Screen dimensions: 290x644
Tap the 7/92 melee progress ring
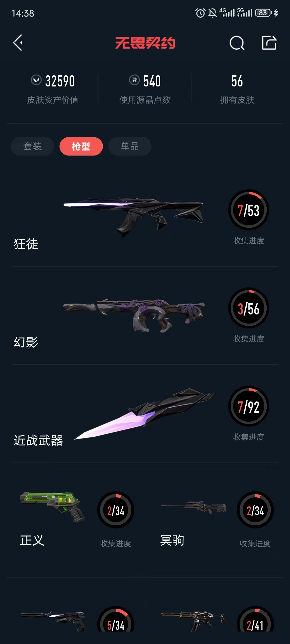click(x=249, y=406)
